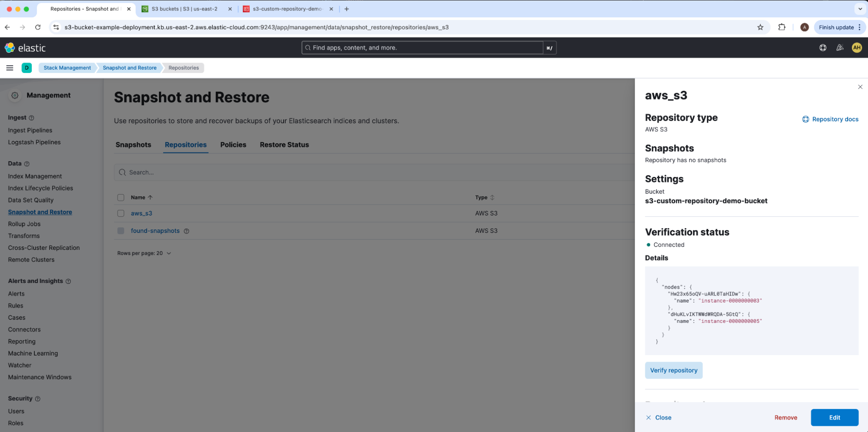Screen dimensions: 868x432
Task: Bookmark page with the star icon
Action: (x=760, y=27)
